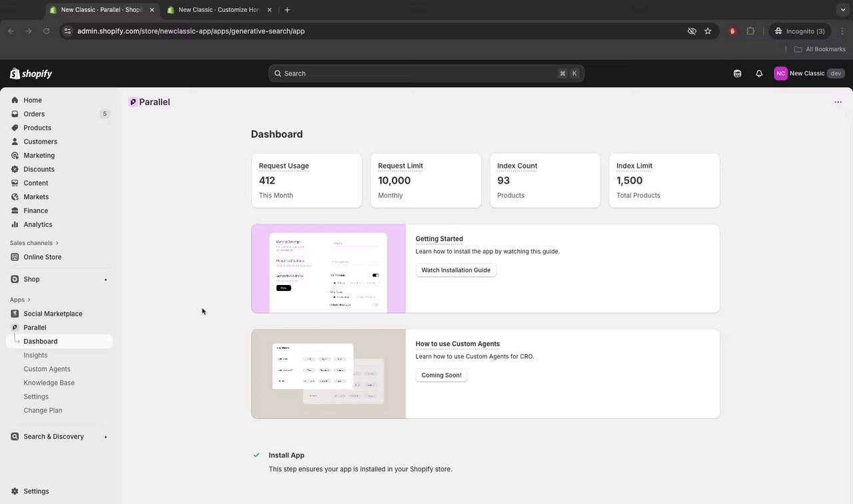Click the Incognito (3) profile button
The height and width of the screenshot is (504, 853).
pyautogui.click(x=800, y=31)
